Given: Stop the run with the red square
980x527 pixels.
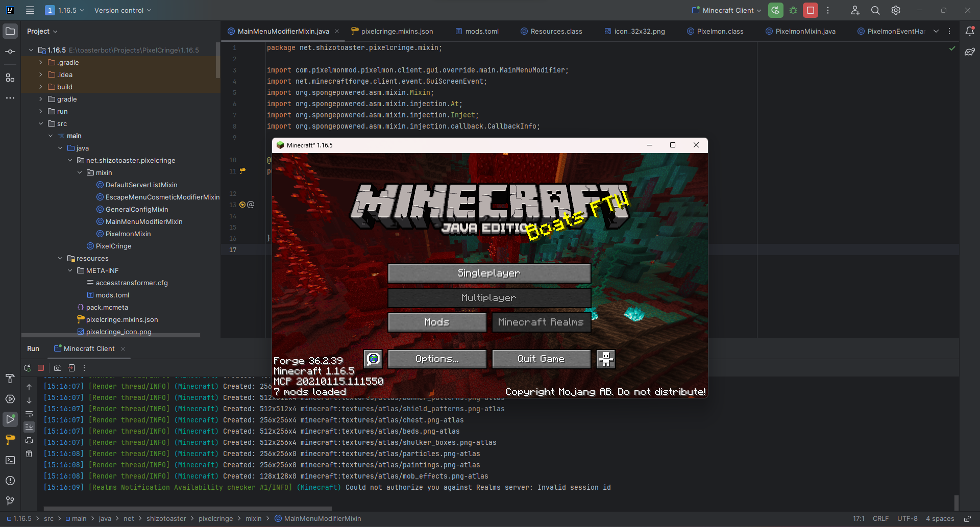Looking at the screenshot, I should point(811,10).
